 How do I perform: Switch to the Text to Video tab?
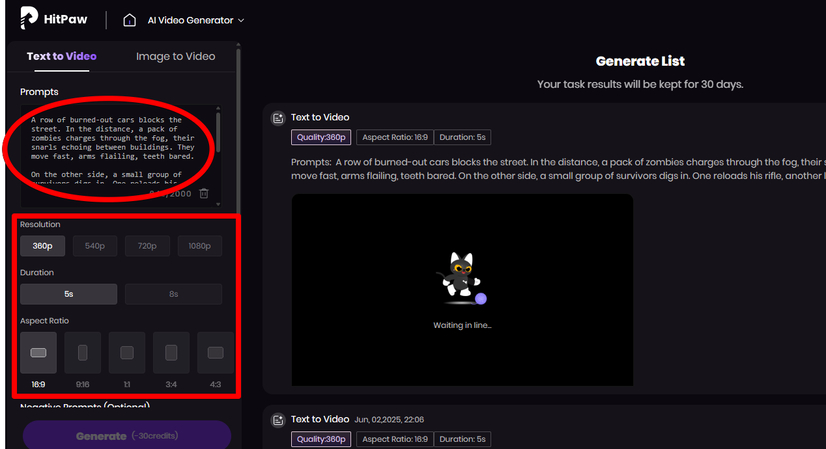tap(61, 57)
